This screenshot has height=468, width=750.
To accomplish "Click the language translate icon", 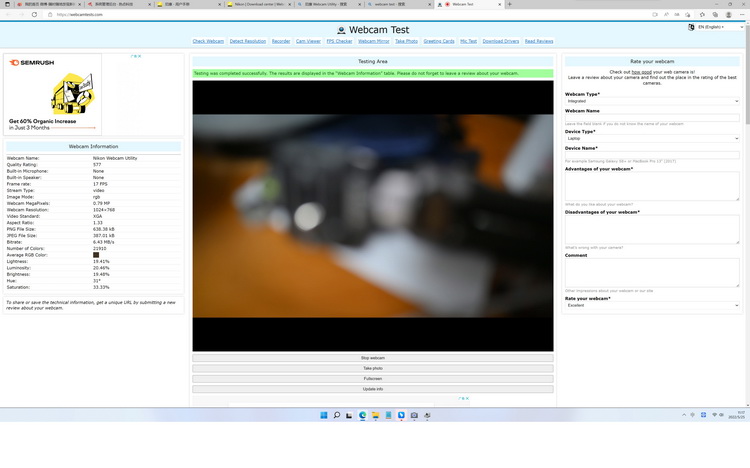I will coord(691,27).
